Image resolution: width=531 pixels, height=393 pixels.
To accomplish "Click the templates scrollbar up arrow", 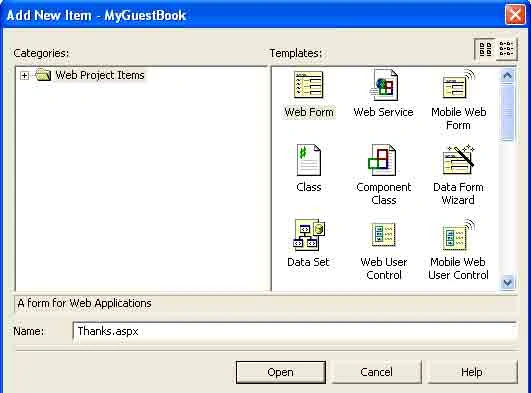I will [507, 76].
